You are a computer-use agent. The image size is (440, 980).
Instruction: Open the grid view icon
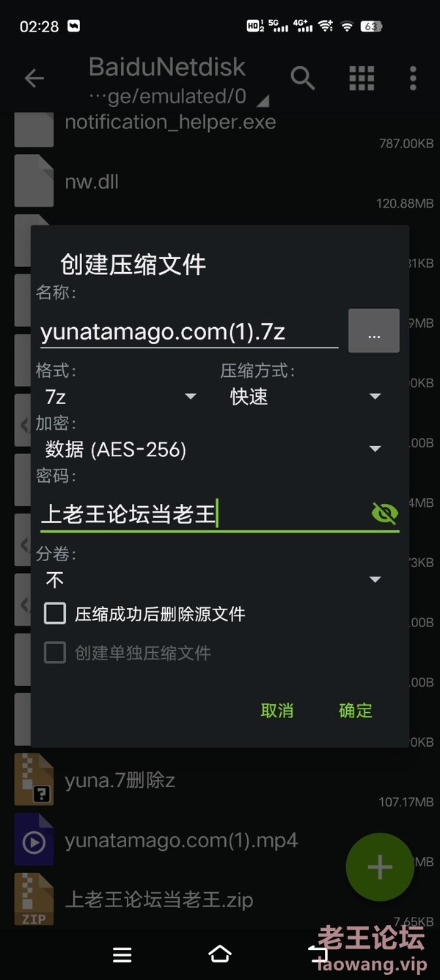(x=362, y=78)
